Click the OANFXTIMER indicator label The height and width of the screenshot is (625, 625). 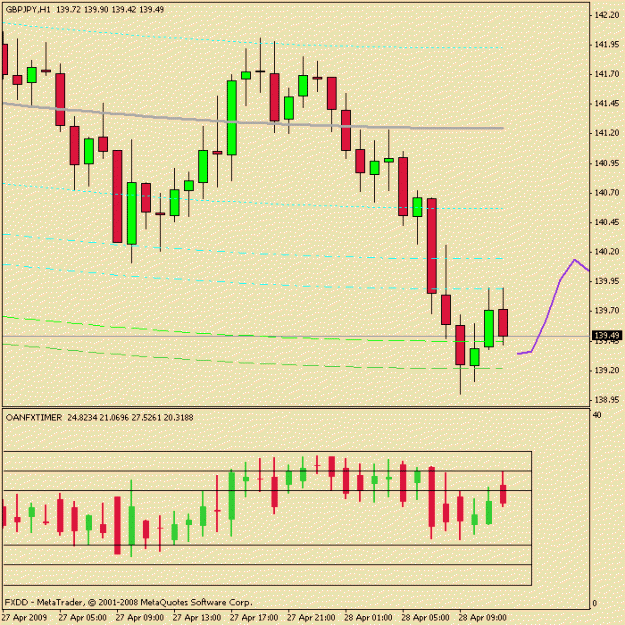click(x=34, y=417)
